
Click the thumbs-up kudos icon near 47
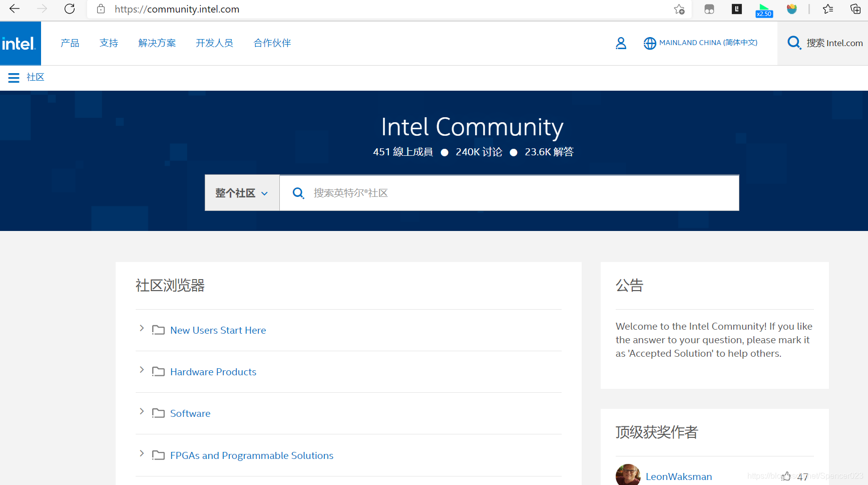786,476
